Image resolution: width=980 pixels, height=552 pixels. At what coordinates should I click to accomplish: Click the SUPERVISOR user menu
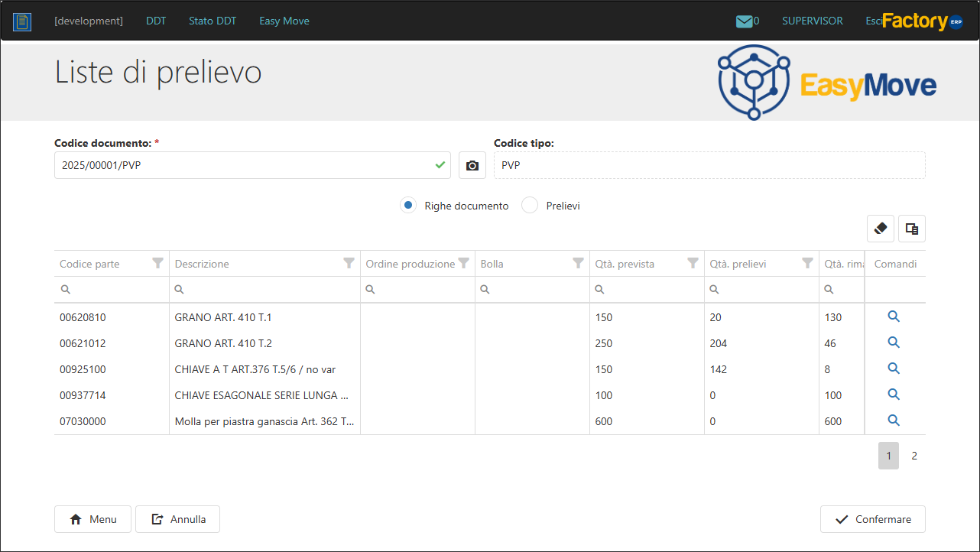tap(813, 21)
